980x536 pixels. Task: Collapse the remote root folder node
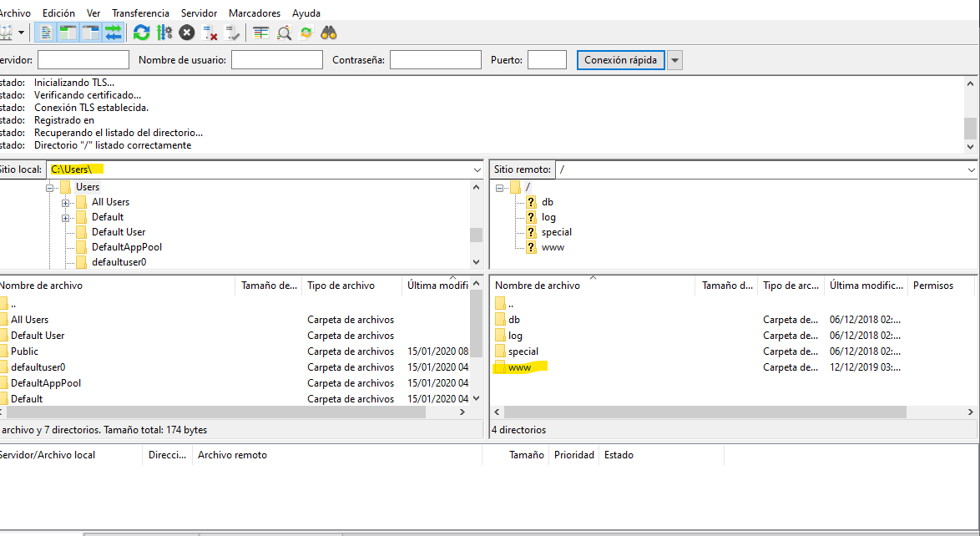pyautogui.click(x=499, y=188)
